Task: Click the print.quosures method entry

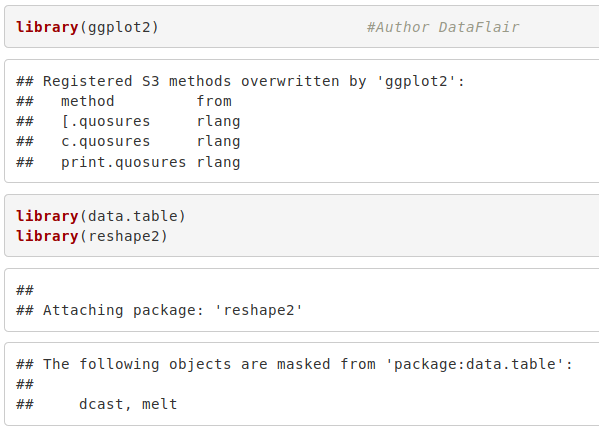Action: click(x=123, y=162)
